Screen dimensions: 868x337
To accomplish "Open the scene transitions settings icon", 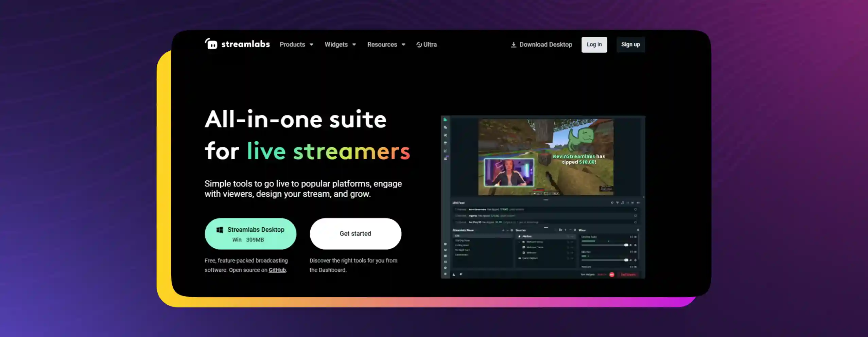I will 512,230.
